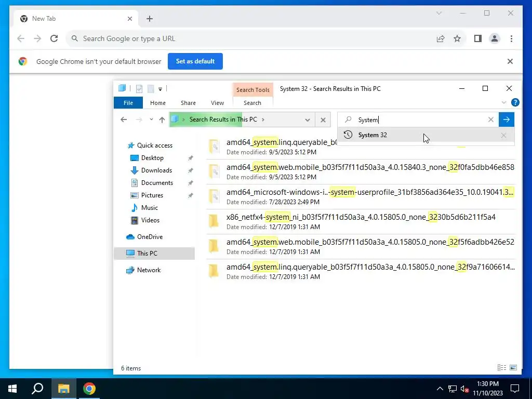The image size is (532, 399).
Task: Open Explorer help question mark
Action: 515,102
